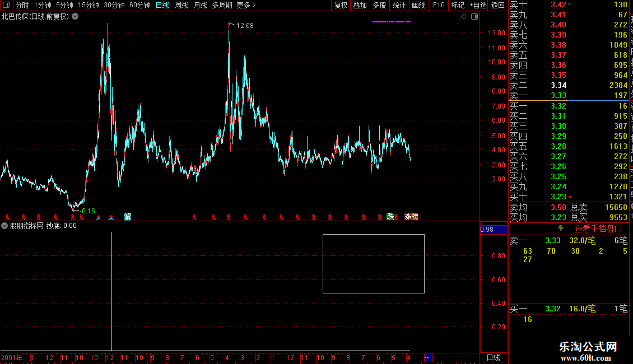
Task: Click the 复权 button
Action: [341, 5]
